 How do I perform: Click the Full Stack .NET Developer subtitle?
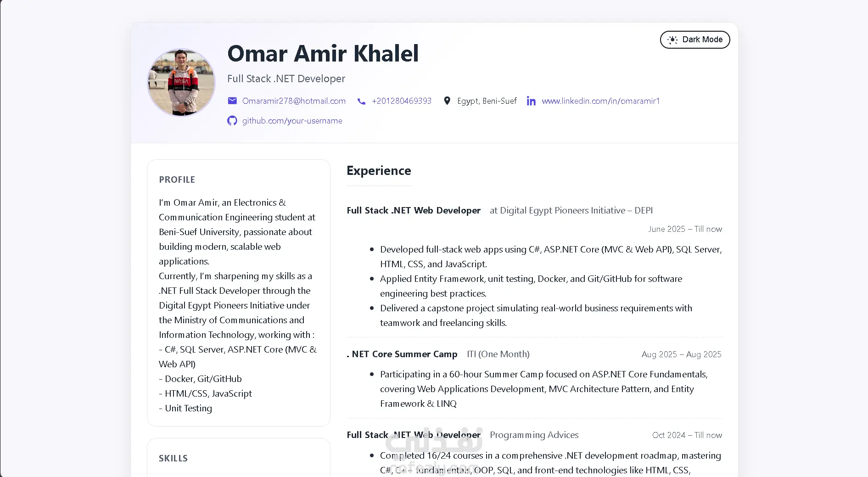(286, 79)
